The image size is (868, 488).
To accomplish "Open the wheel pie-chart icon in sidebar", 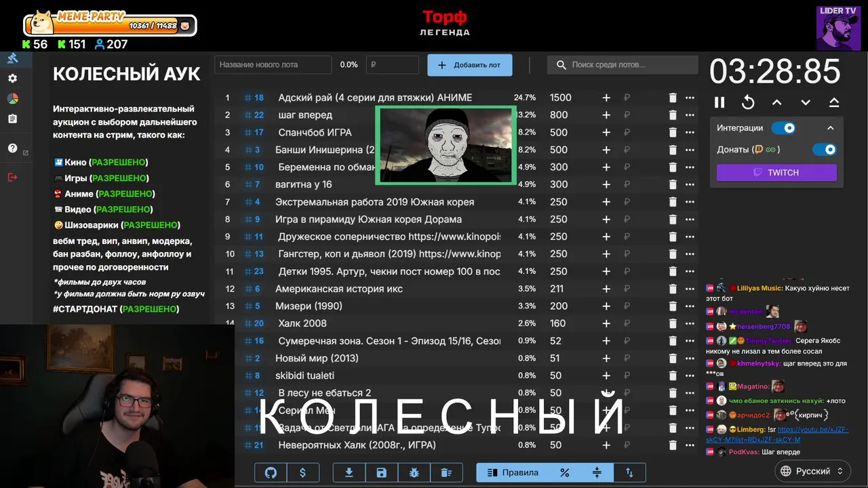I will click(12, 99).
